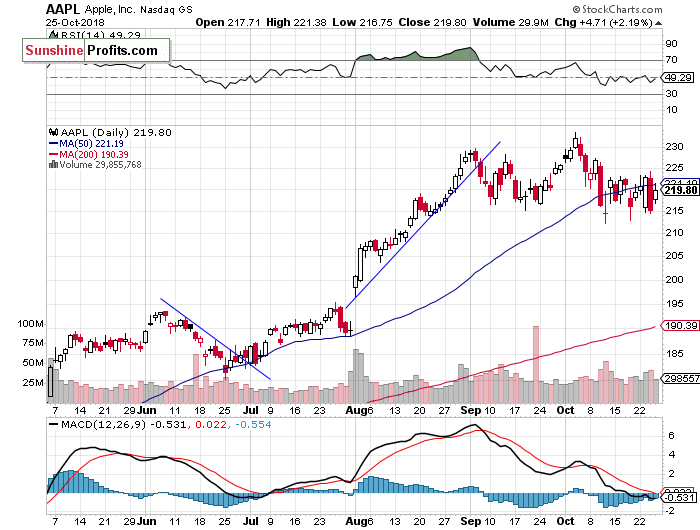Click the 'MA(200) 190.39' legend text

[x=94, y=154]
